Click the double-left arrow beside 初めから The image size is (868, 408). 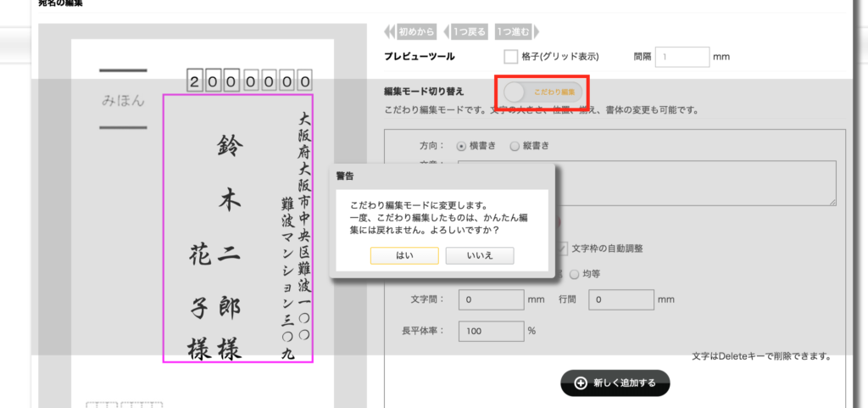[389, 31]
